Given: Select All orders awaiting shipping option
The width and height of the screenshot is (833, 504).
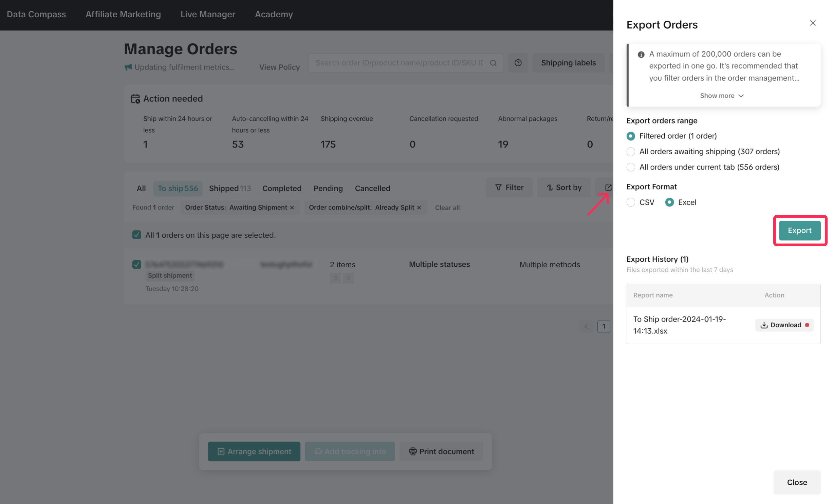Looking at the screenshot, I should 631,152.
